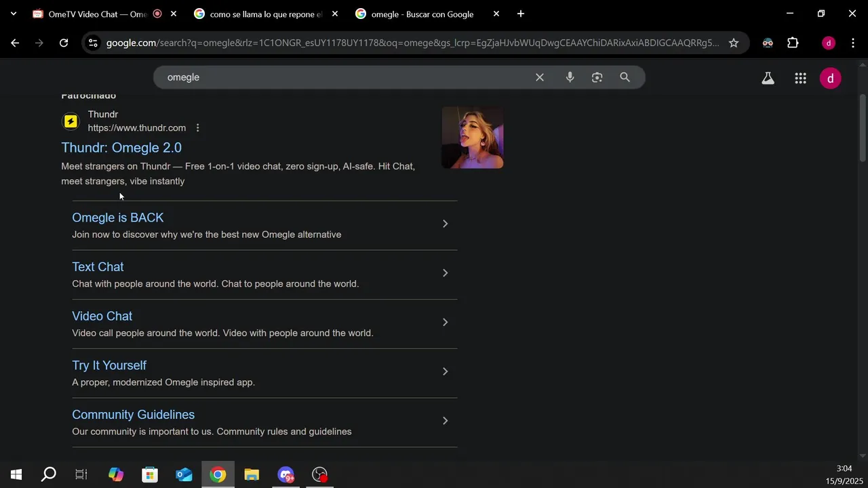Search by image with Google Lens icon
Screen dimensions: 868x488
pos(597,77)
